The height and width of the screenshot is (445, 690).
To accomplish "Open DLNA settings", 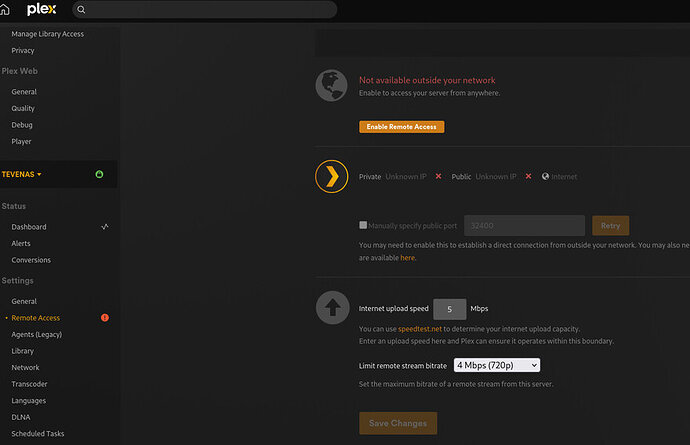I will [21, 417].
